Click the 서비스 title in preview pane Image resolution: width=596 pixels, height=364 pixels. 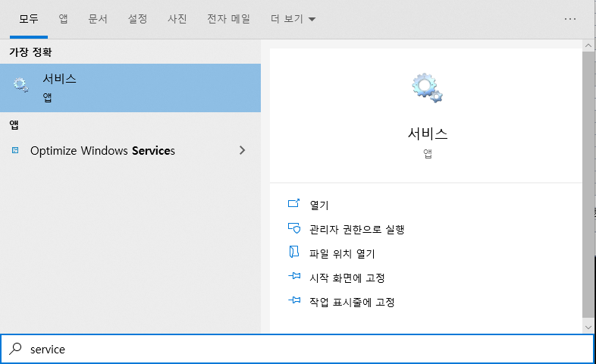click(x=428, y=133)
